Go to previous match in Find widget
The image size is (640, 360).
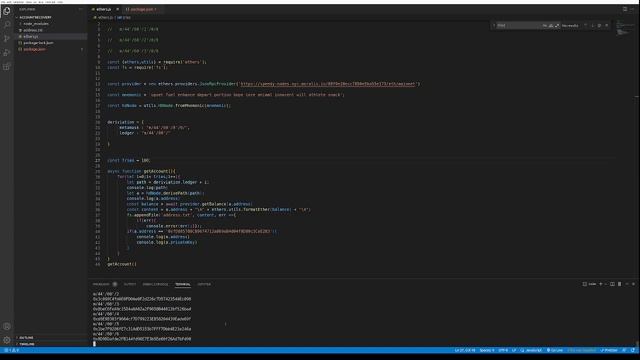coord(585,25)
